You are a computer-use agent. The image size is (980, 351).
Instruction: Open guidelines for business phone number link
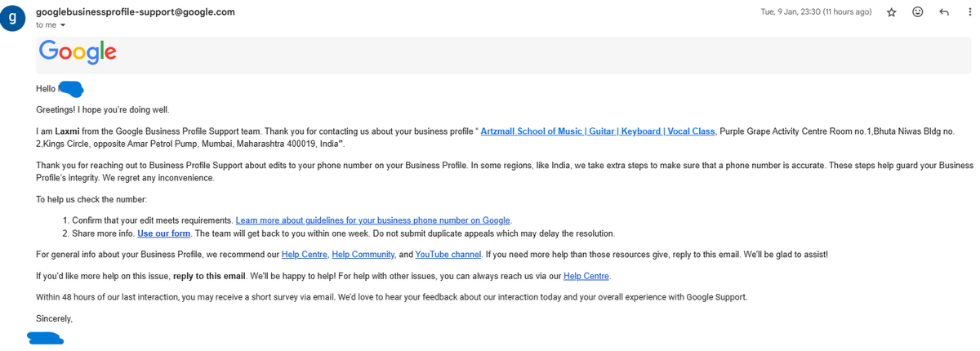coord(373,220)
